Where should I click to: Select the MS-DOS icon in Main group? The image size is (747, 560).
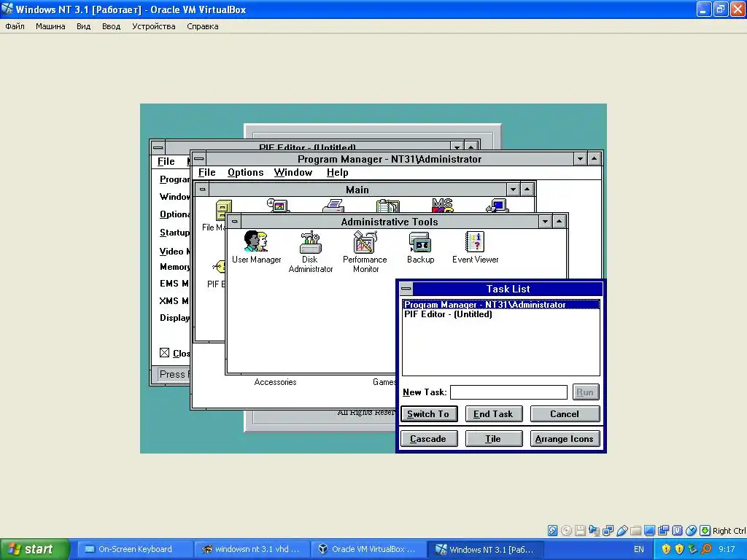coord(443,205)
